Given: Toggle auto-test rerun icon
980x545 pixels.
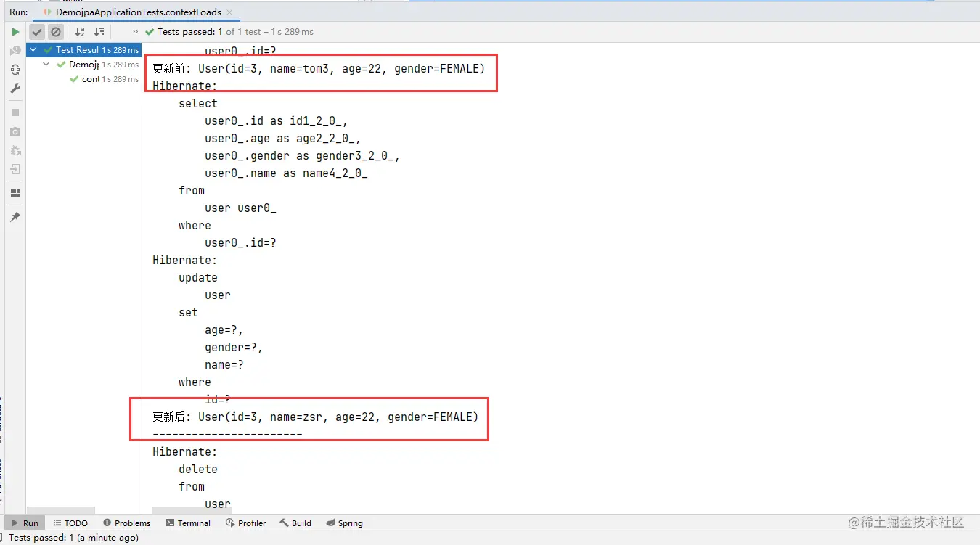Looking at the screenshot, I should (x=15, y=70).
